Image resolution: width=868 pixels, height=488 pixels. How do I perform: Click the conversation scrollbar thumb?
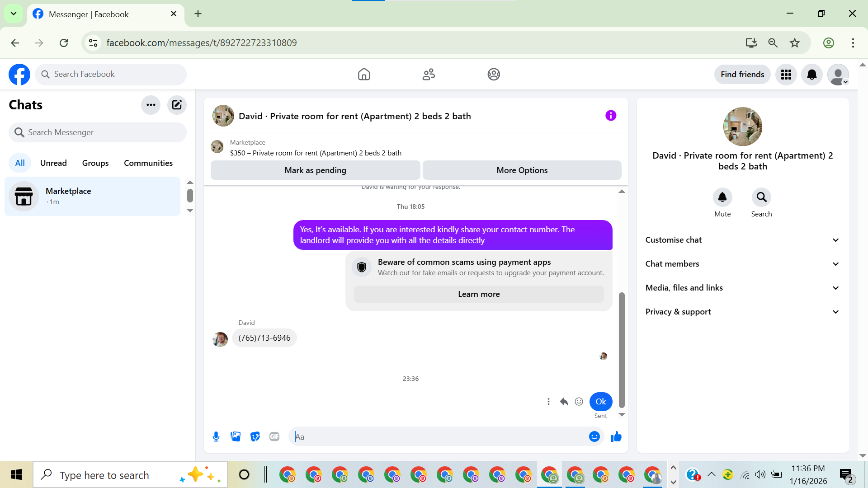click(x=622, y=350)
